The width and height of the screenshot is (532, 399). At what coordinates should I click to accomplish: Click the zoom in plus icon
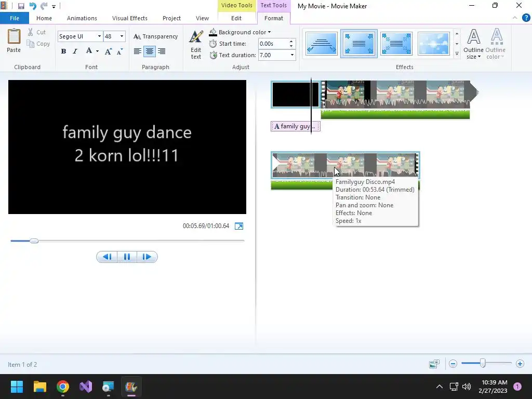click(x=520, y=364)
